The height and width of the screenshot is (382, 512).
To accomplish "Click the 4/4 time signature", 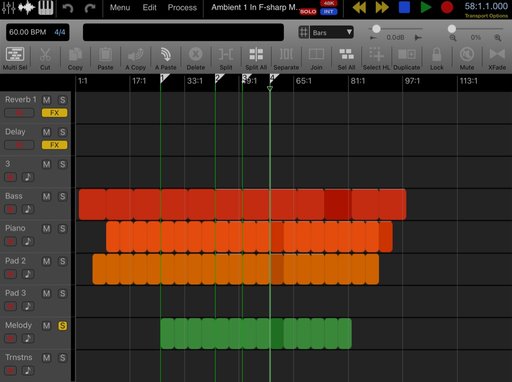I will tap(60, 32).
